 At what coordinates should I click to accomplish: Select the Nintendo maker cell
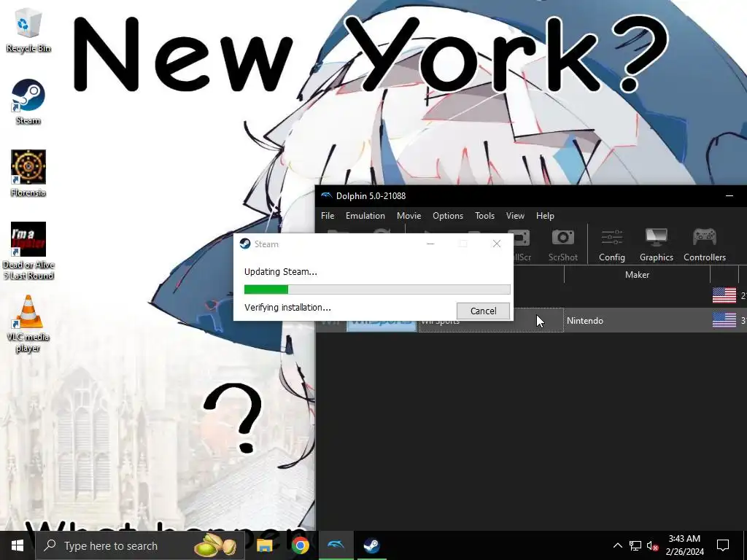click(x=636, y=321)
